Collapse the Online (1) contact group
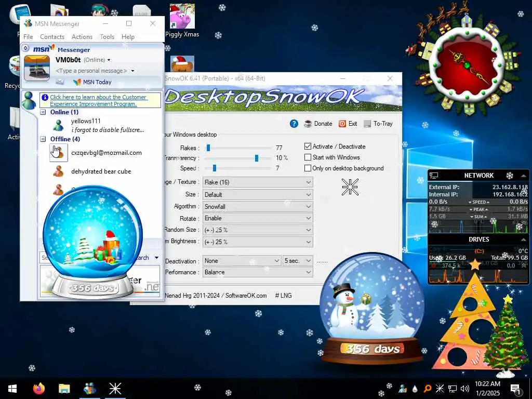 coord(43,112)
